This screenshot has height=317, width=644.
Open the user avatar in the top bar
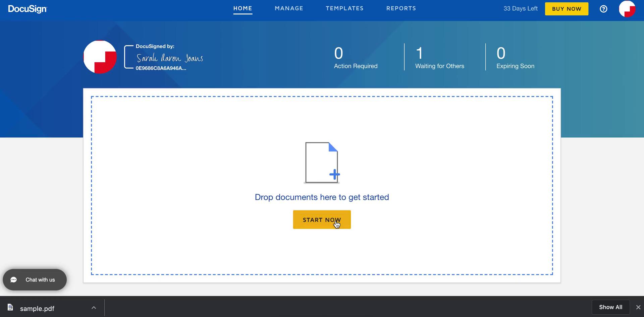627,9
